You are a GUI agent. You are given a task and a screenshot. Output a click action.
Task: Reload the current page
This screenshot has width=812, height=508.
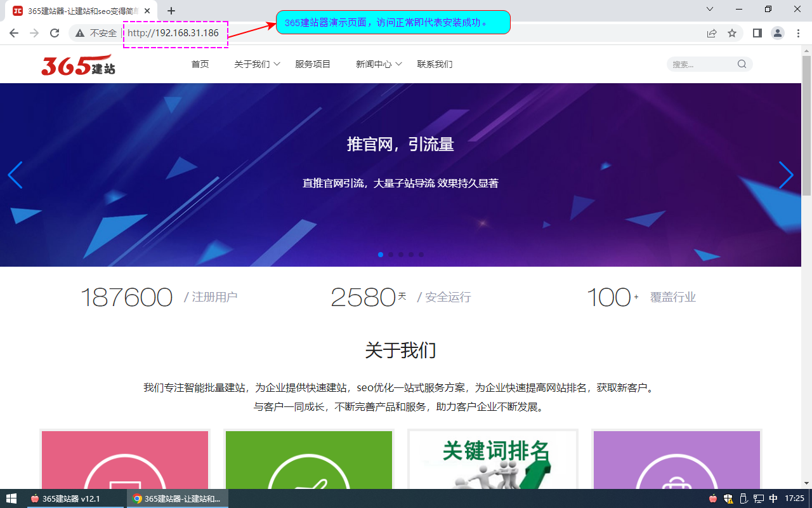pyautogui.click(x=55, y=33)
